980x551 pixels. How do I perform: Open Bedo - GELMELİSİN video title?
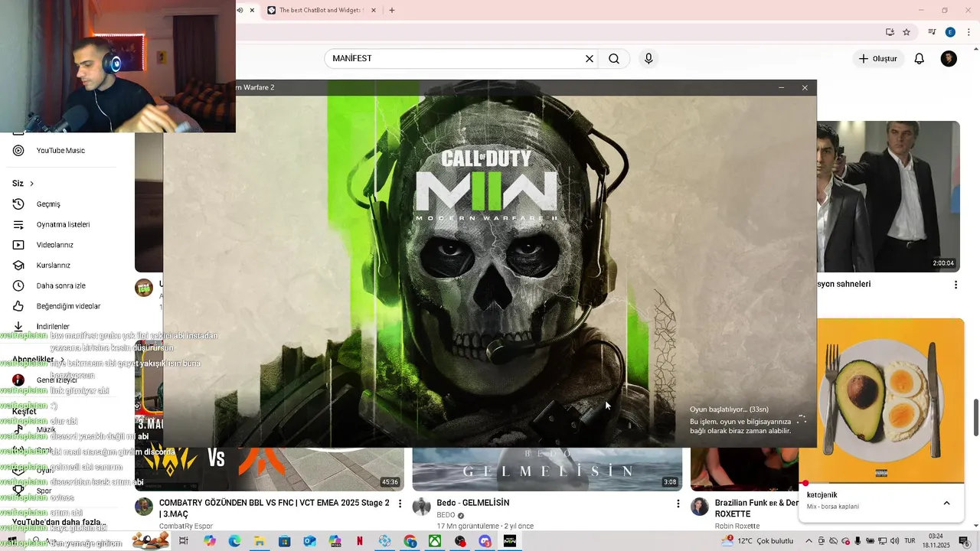[x=473, y=503]
